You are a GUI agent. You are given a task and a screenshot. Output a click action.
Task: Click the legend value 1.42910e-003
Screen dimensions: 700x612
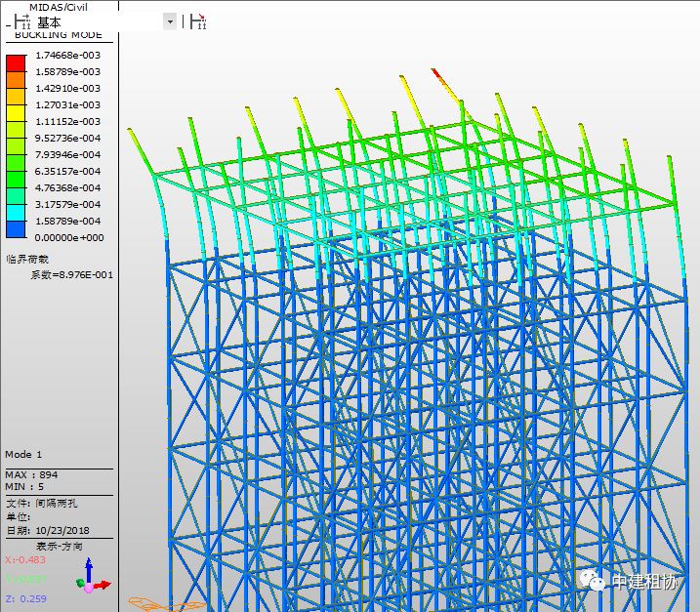click(x=68, y=88)
